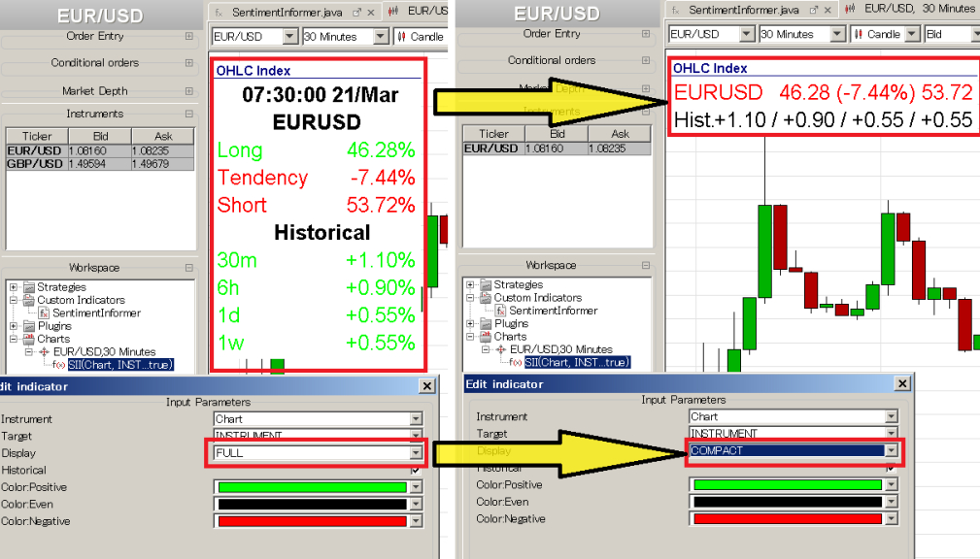Click Custom Indicators folder icon in right workspace
Screen dimensions: 980x559
487,298
